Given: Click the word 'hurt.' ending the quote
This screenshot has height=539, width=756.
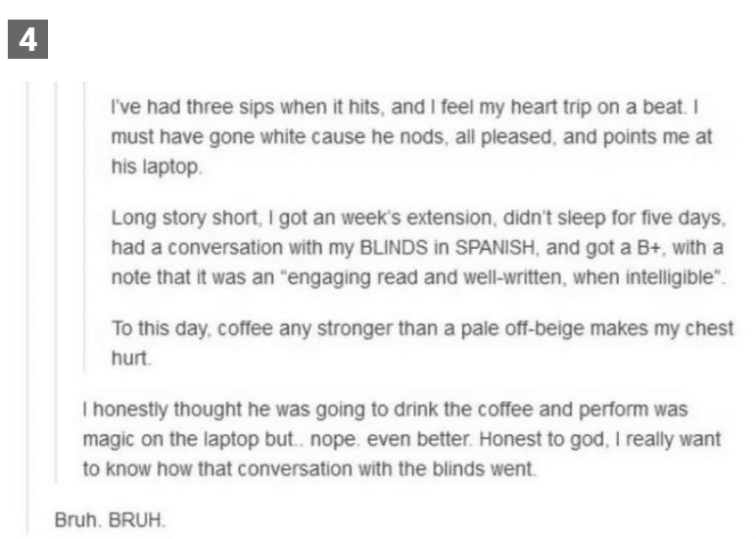Looking at the screenshot, I should click(131, 359).
